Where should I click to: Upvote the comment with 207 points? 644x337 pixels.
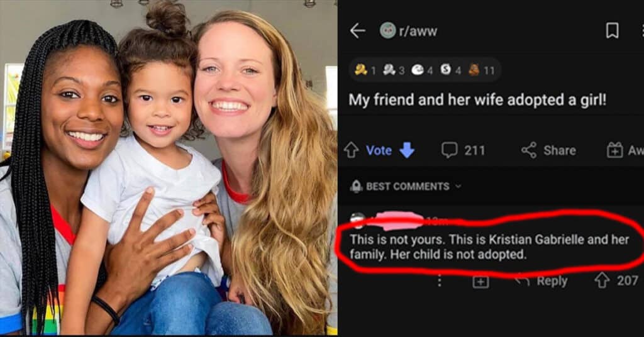click(x=602, y=281)
